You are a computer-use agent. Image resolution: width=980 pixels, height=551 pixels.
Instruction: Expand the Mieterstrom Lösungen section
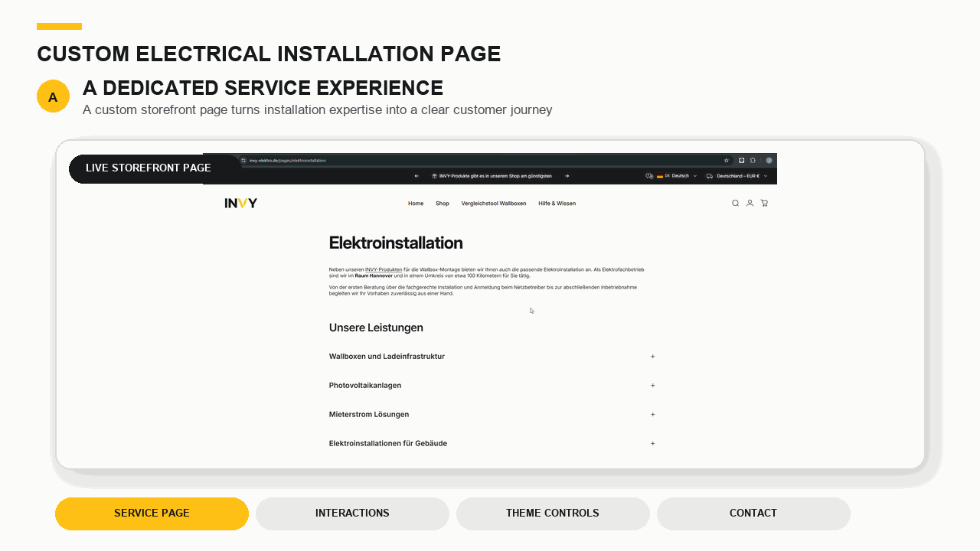pyautogui.click(x=492, y=415)
